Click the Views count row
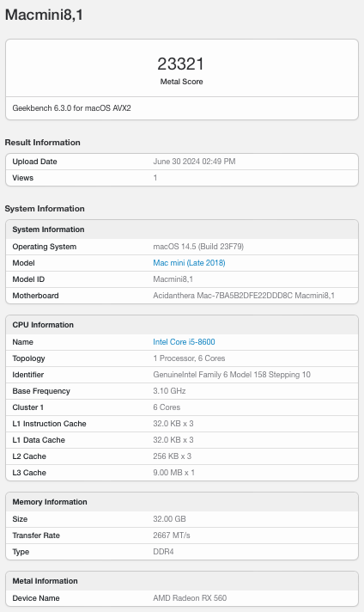The width and height of the screenshot is (364, 612). tap(182, 178)
